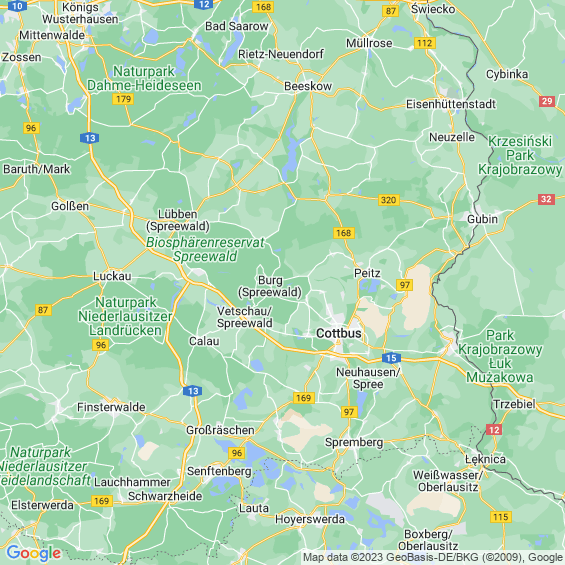This screenshot has height=565, width=565.
Task: Click the route 115 road shield
Action: tap(501, 517)
